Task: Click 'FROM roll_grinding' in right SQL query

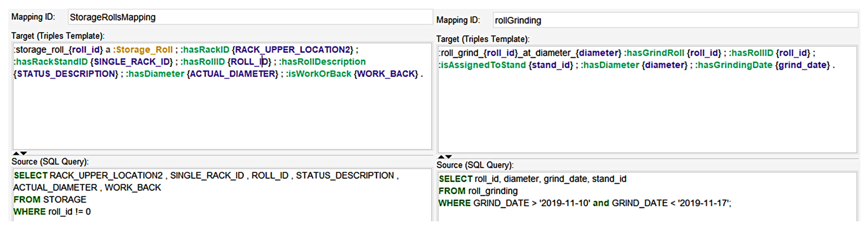Action: (478, 191)
